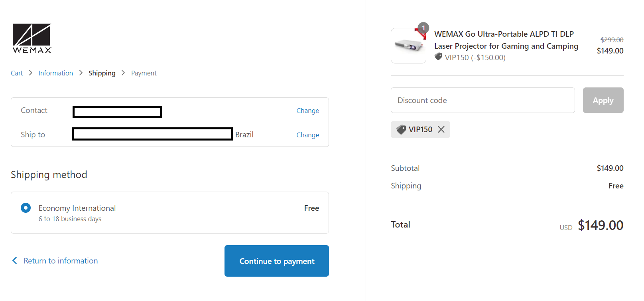Click Continue to payment button

[x=277, y=261]
